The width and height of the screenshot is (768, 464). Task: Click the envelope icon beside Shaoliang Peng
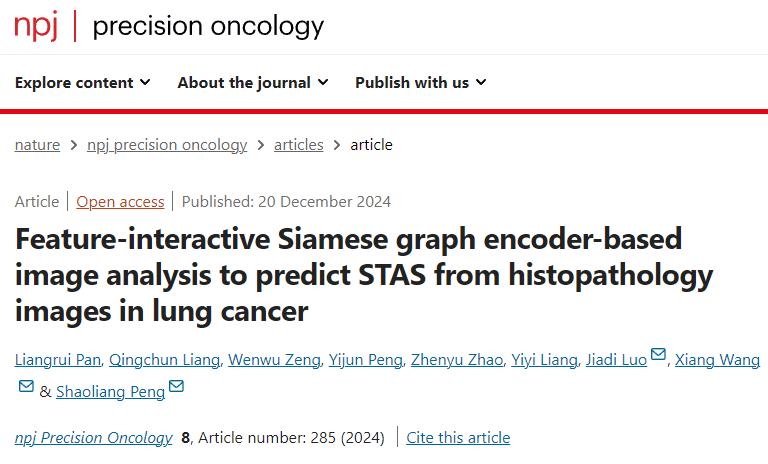point(176,387)
